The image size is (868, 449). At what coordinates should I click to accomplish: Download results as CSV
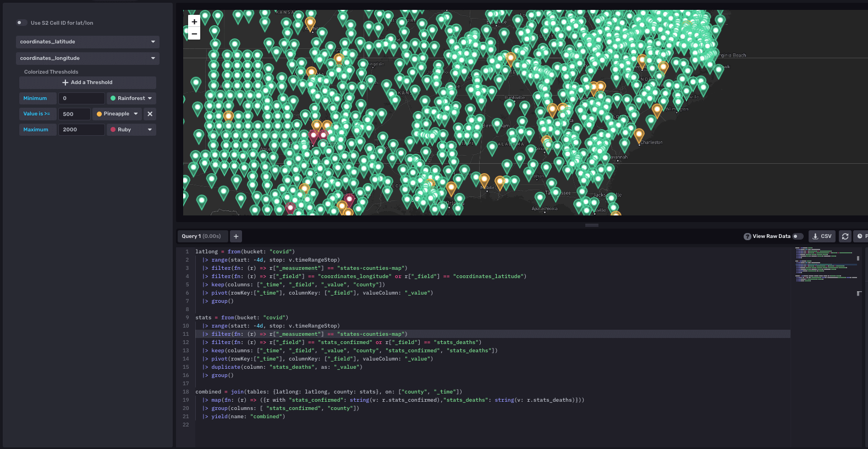(x=822, y=236)
